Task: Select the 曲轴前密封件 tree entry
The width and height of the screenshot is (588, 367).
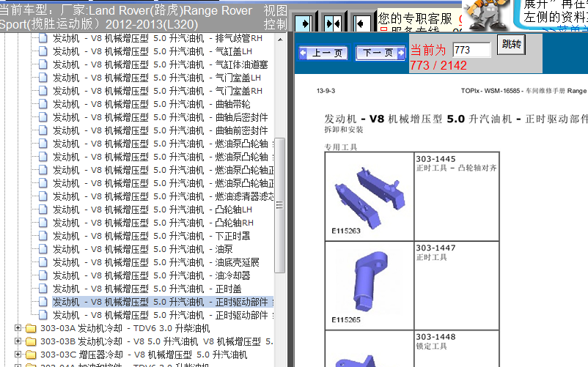Action: coord(160,130)
